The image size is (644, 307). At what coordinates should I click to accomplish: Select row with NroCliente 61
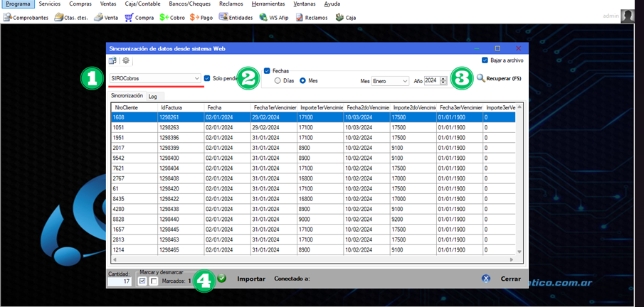click(x=313, y=188)
